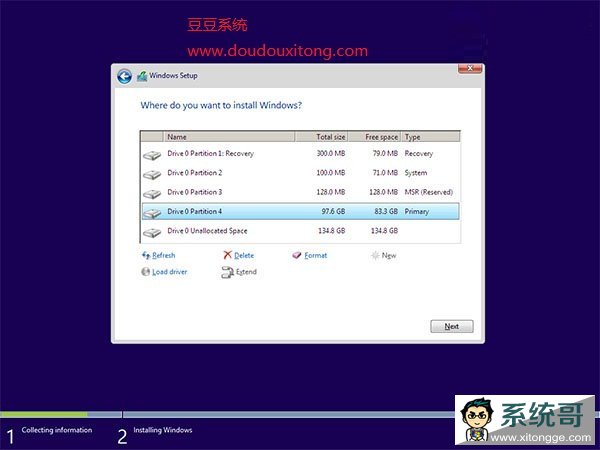Select the Drive 0 Partition 4 row

pos(300,211)
